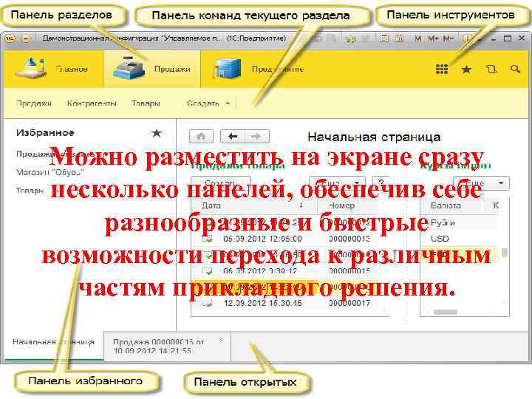The image size is (532, 399).
Task: Click the search magnifier icon
Action: (x=516, y=69)
